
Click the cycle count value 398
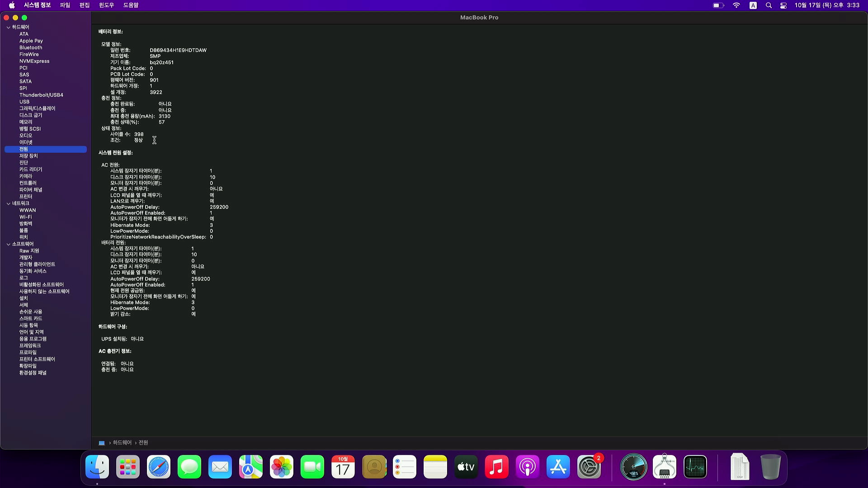(139, 134)
